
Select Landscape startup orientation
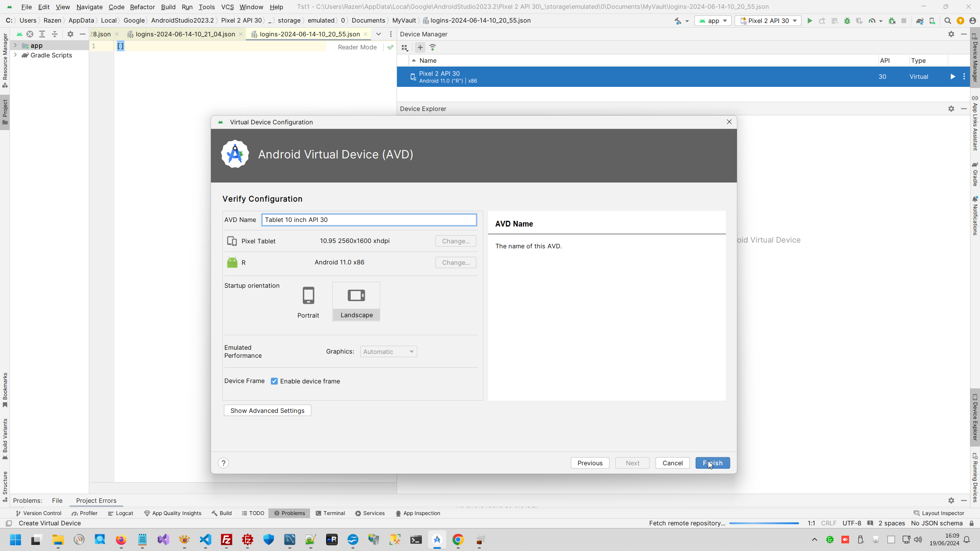point(356,302)
